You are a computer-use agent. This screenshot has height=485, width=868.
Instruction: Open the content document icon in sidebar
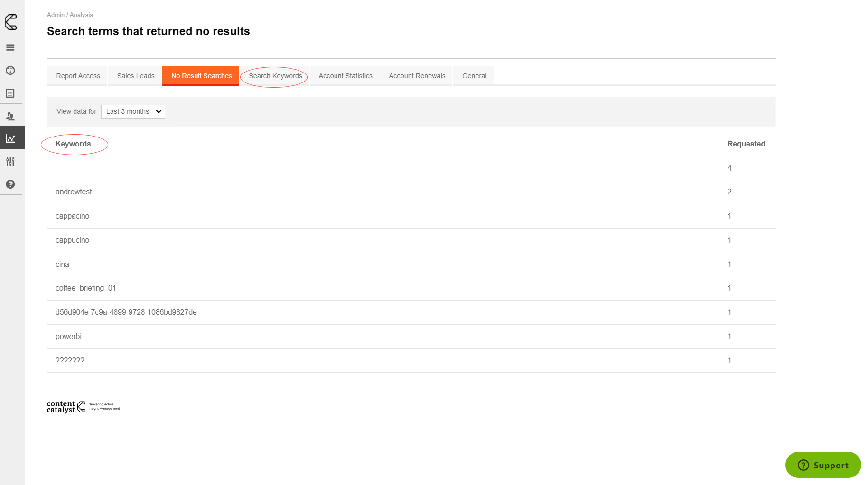pyautogui.click(x=10, y=93)
